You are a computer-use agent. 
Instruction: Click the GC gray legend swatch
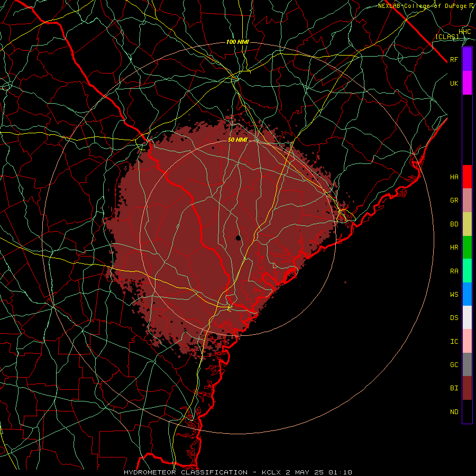467,364
